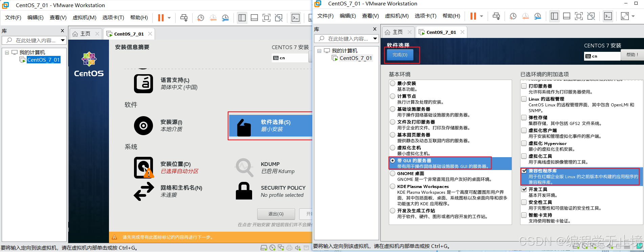Toggle library sidebar view in left window

(242, 18)
